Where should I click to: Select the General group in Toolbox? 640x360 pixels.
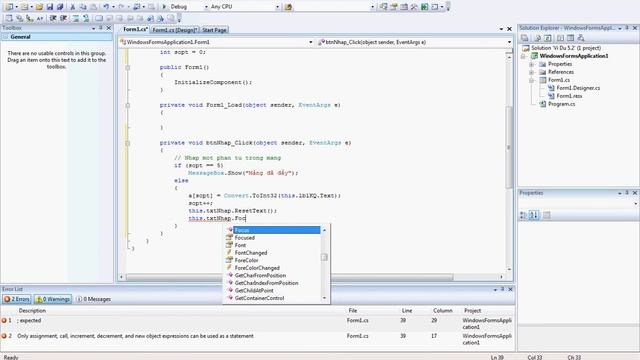click(57, 37)
